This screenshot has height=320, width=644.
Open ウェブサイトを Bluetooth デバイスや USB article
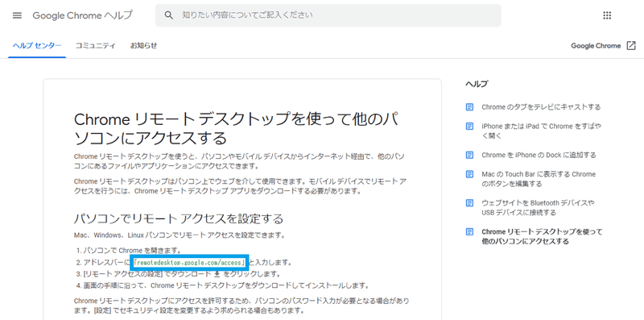(538, 208)
